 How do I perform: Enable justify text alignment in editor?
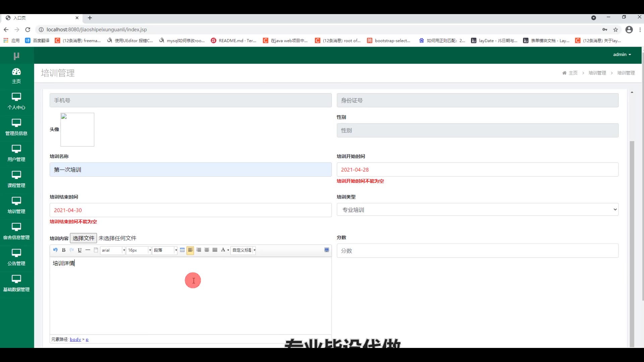[215, 250]
